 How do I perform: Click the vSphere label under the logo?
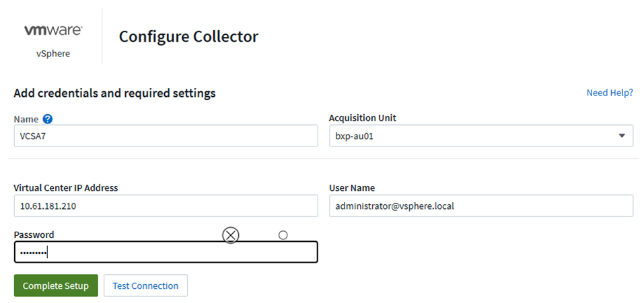pos(53,54)
